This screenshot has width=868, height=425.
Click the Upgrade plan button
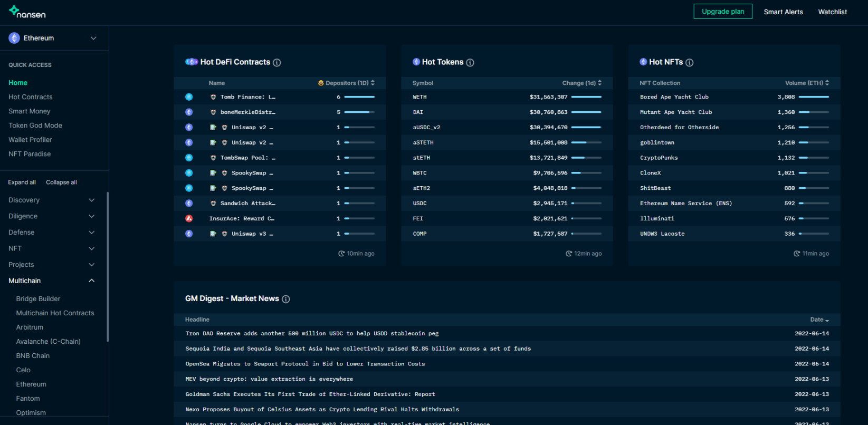(x=722, y=12)
